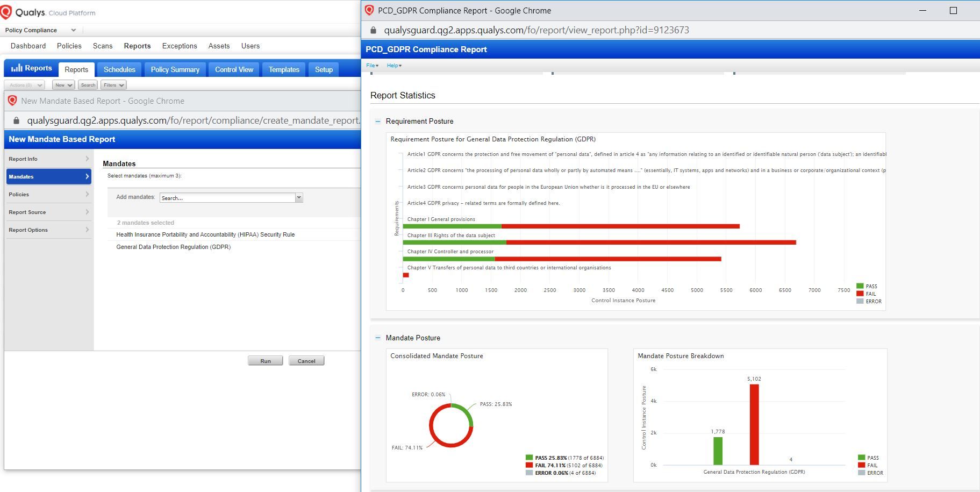Click the lock icon in New Mandate Report address bar

point(16,120)
